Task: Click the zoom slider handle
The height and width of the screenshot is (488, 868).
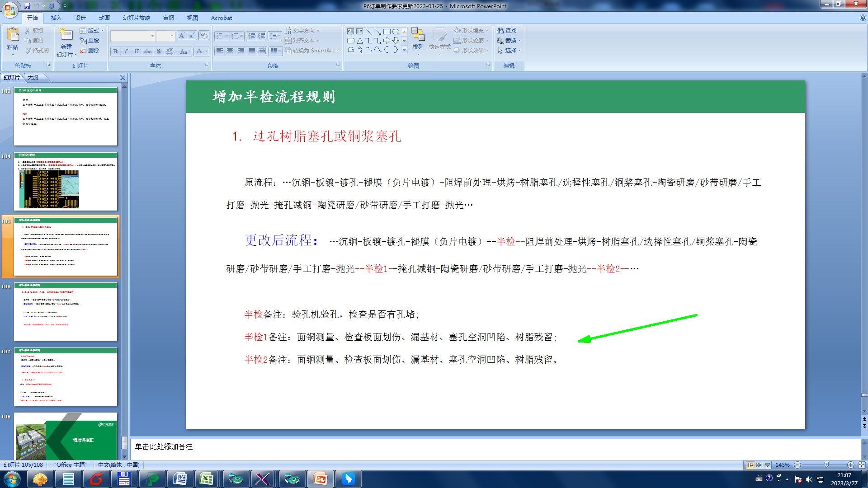Action: tap(826, 465)
